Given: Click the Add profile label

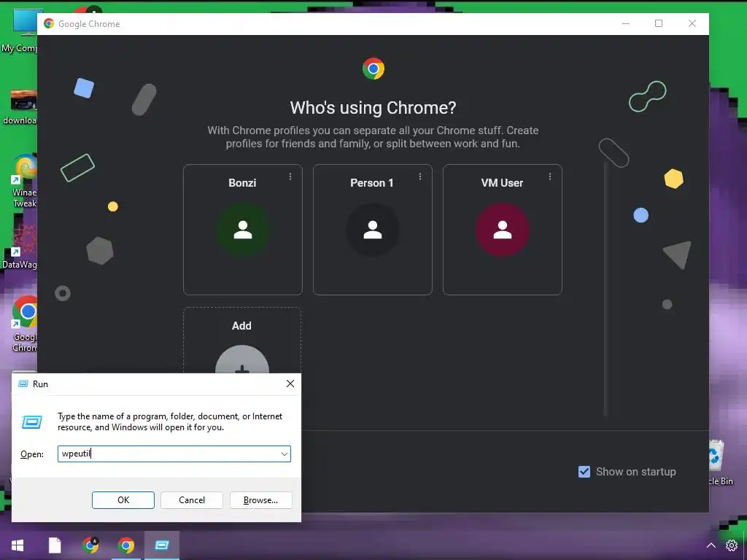Looking at the screenshot, I should point(241,326).
